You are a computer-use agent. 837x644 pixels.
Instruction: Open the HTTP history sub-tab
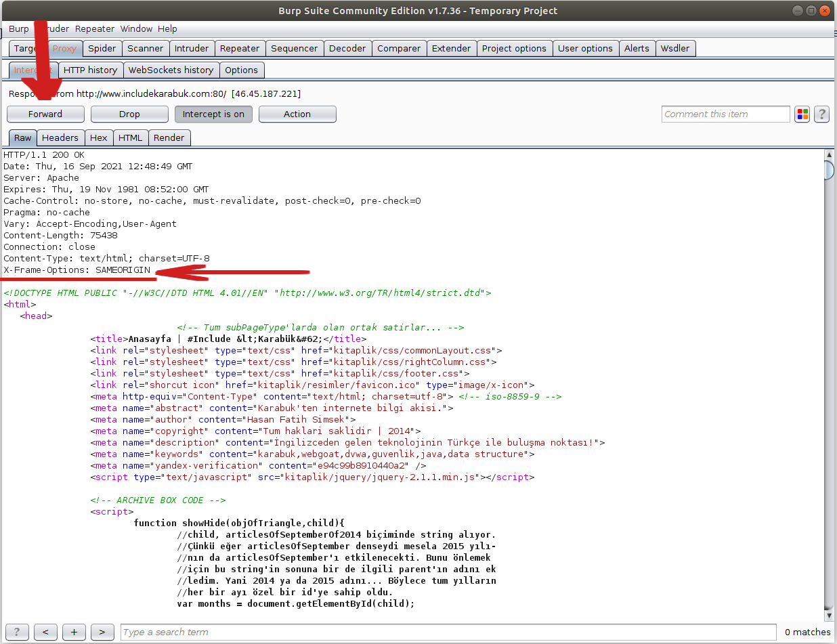coord(90,70)
